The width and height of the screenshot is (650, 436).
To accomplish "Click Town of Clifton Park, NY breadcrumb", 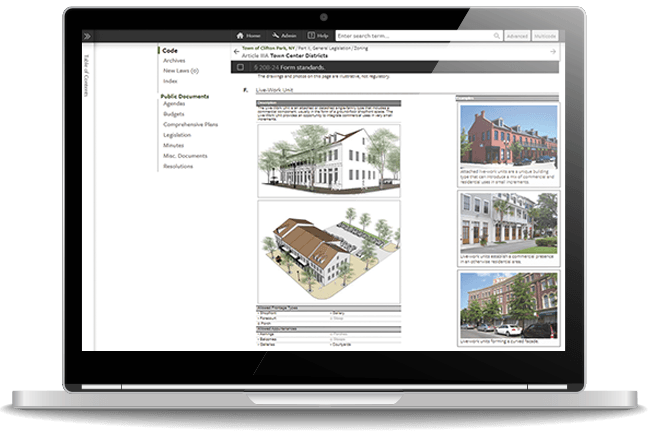I will [x=269, y=48].
